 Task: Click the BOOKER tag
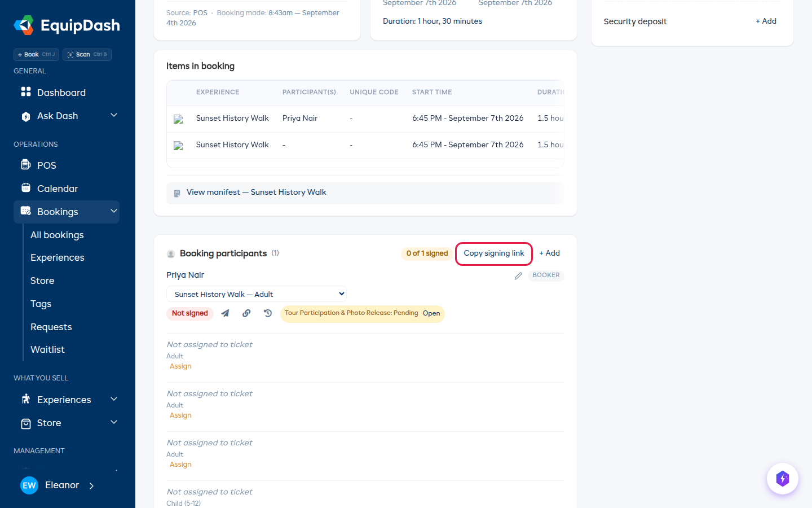click(546, 275)
